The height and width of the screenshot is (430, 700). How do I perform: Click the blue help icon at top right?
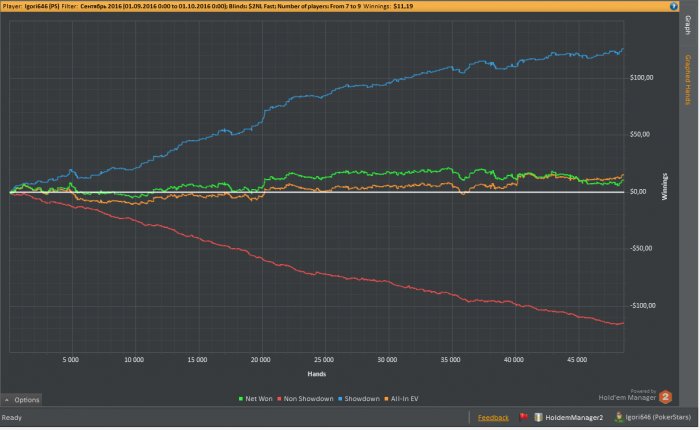[x=674, y=6]
